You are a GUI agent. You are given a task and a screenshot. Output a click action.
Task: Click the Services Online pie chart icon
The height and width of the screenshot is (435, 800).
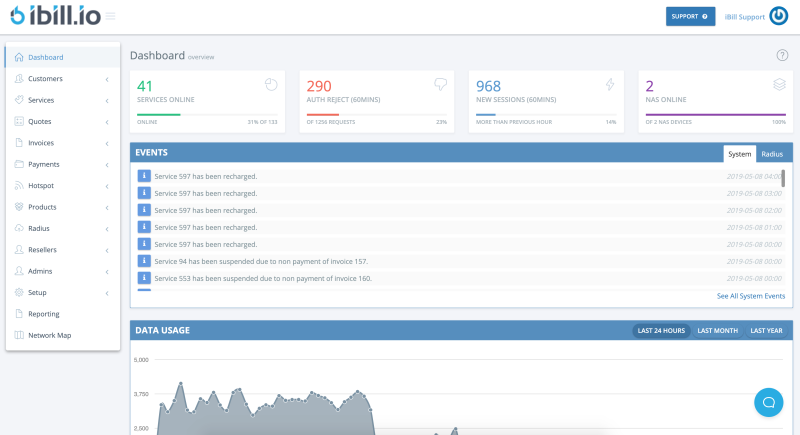pos(270,85)
